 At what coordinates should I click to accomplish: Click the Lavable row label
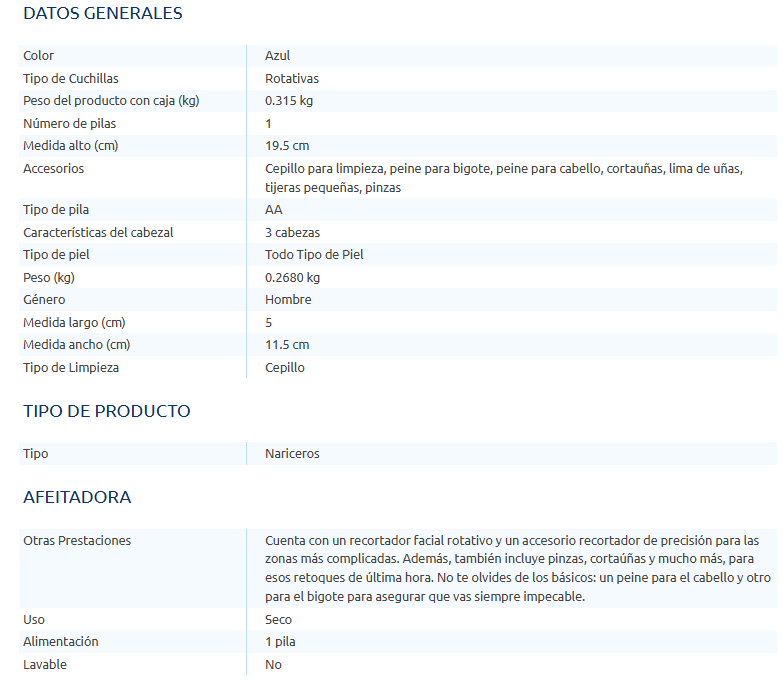tap(45, 665)
